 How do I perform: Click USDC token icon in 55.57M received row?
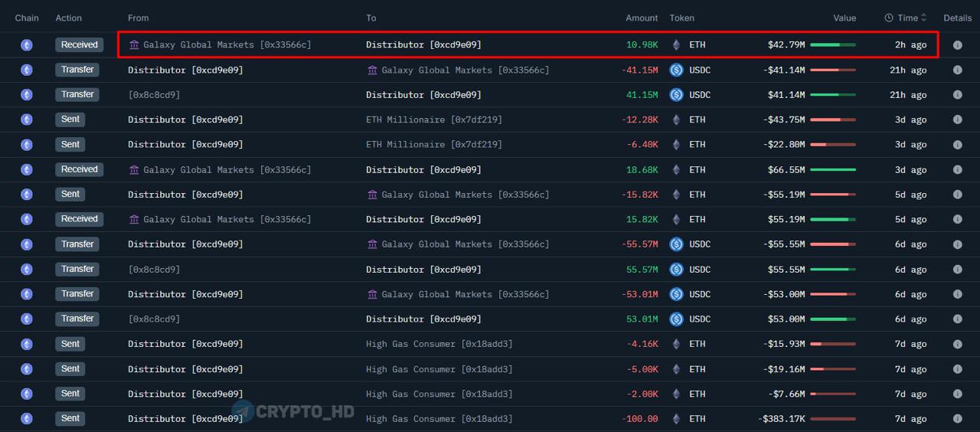(x=676, y=270)
